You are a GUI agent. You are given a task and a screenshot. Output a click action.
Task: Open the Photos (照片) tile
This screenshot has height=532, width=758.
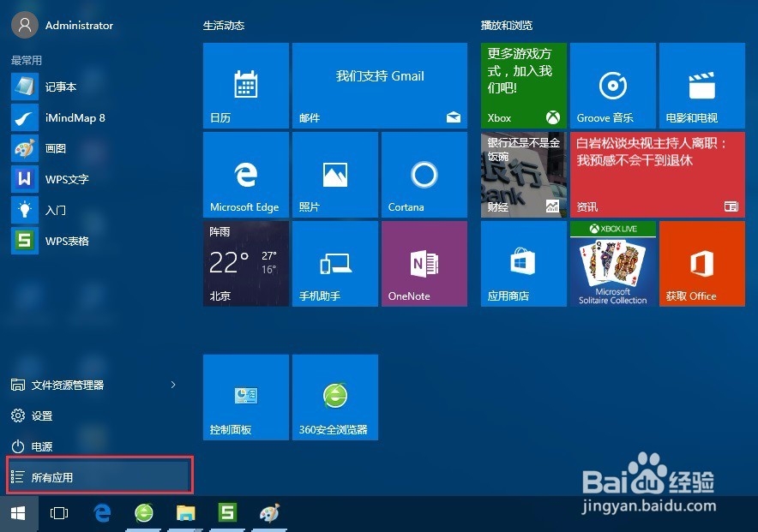(335, 175)
